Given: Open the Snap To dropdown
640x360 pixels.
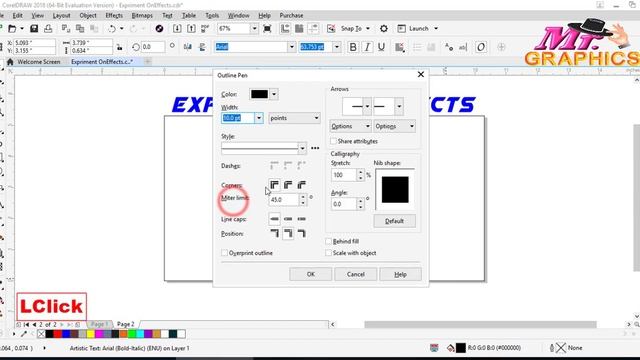Looking at the screenshot, I should [x=368, y=29].
